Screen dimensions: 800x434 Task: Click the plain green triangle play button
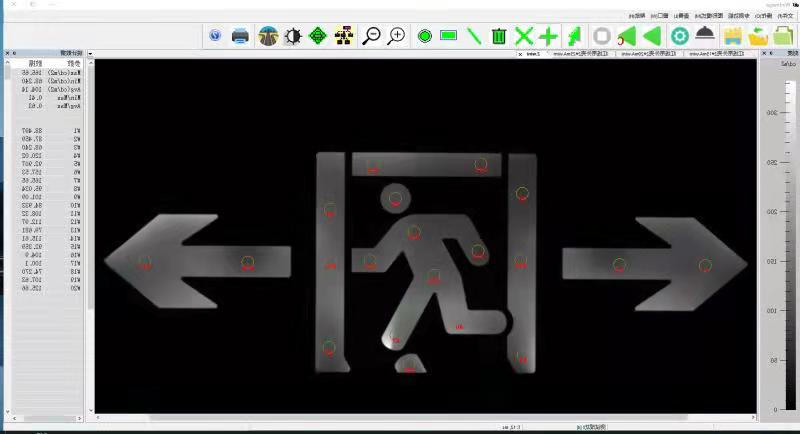click(x=653, y=36)
